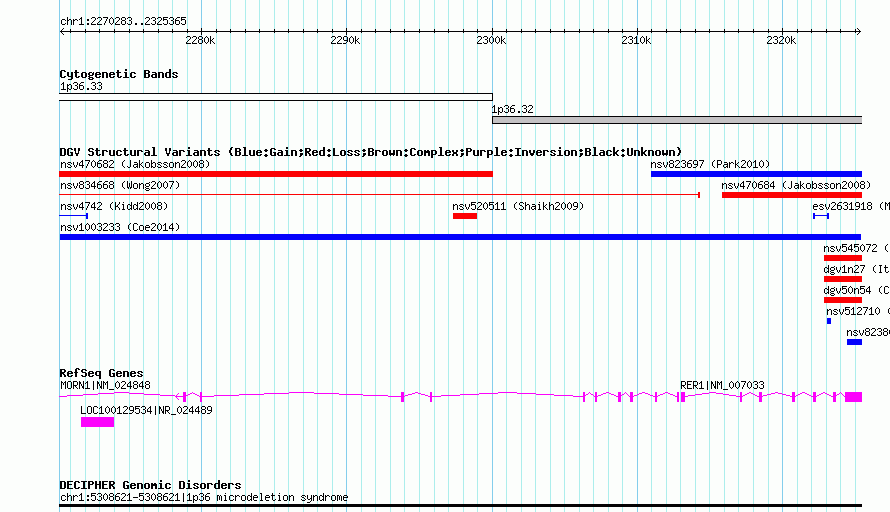Open the DECIPHER Genomic Disorders track title
Screen dimensions: 890x512
(150, 485)
